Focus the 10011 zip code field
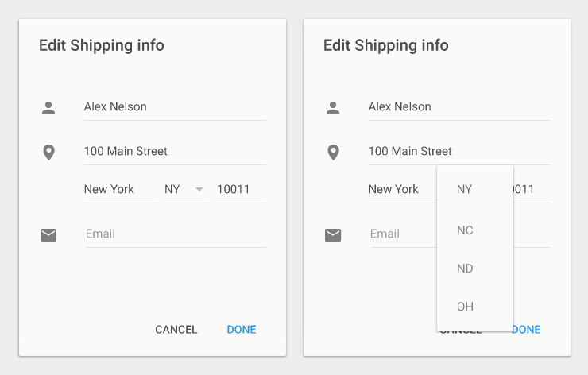 point(239,189)
